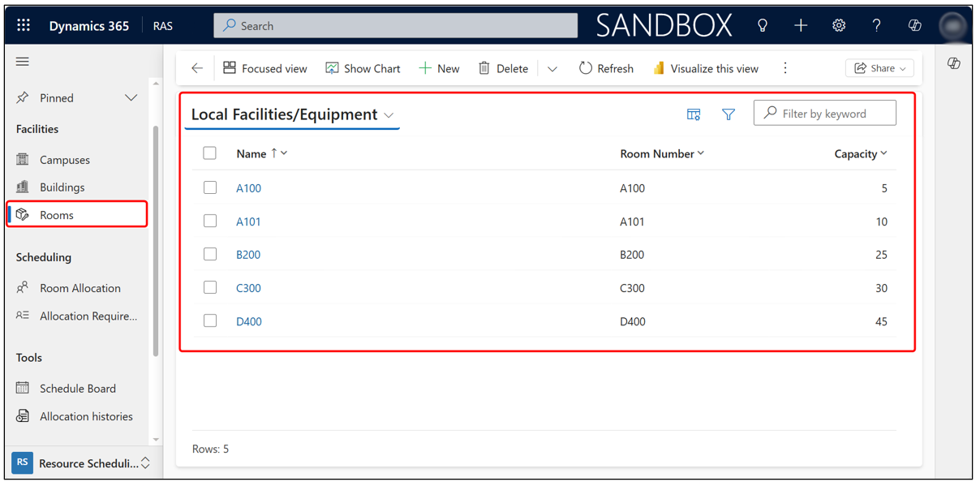Expand the Pinned section chevron
Image resolution: width=980 pixels, height=486 pixels.
click(131, 98)
